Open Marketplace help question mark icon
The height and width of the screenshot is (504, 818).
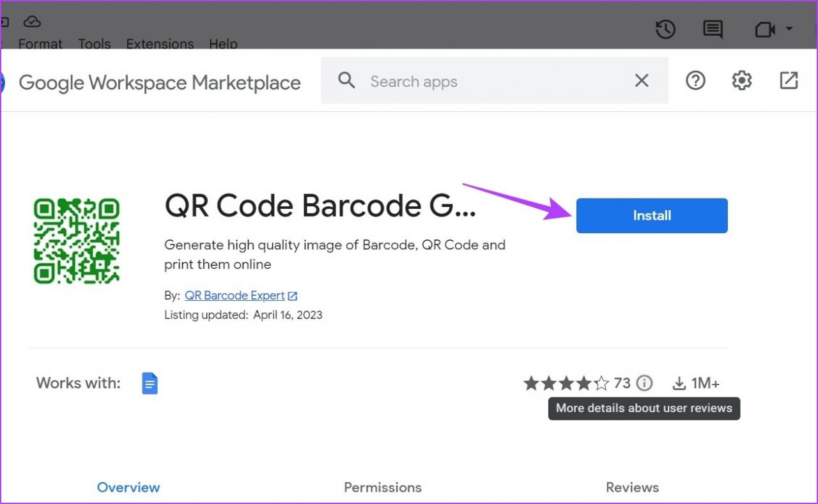(695, 80)
